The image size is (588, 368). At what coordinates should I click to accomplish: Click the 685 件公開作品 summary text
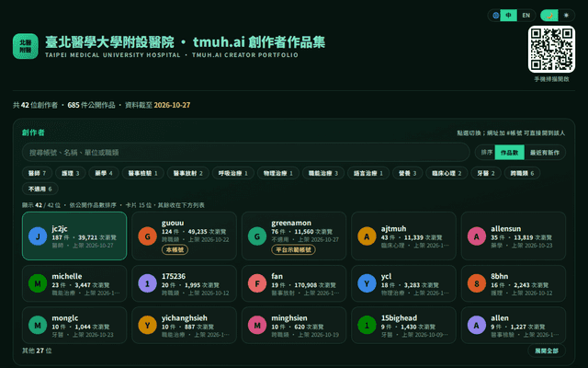click(x=91, y=105)
